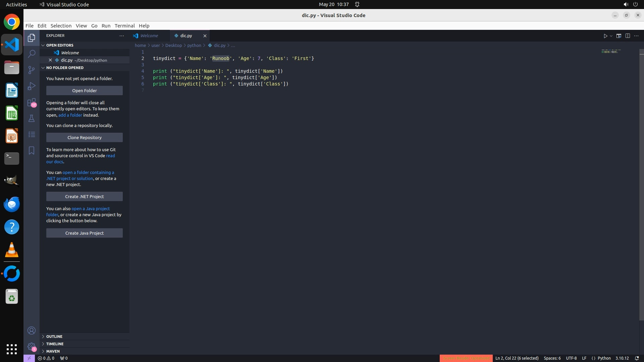Click the Run Python File play button
The image size is (644, 362).
pos(605,36)
